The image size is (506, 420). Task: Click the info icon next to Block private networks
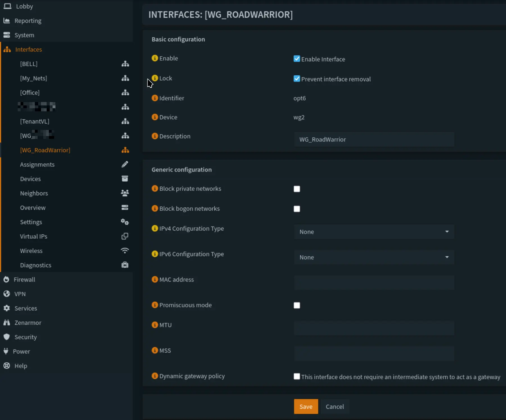(x=155, y=188)
